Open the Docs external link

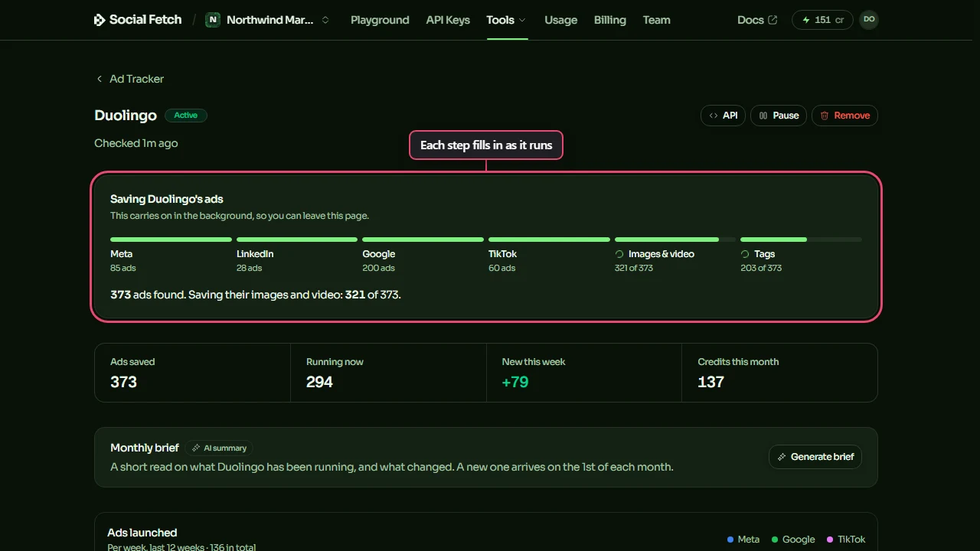tap(757, 20)
